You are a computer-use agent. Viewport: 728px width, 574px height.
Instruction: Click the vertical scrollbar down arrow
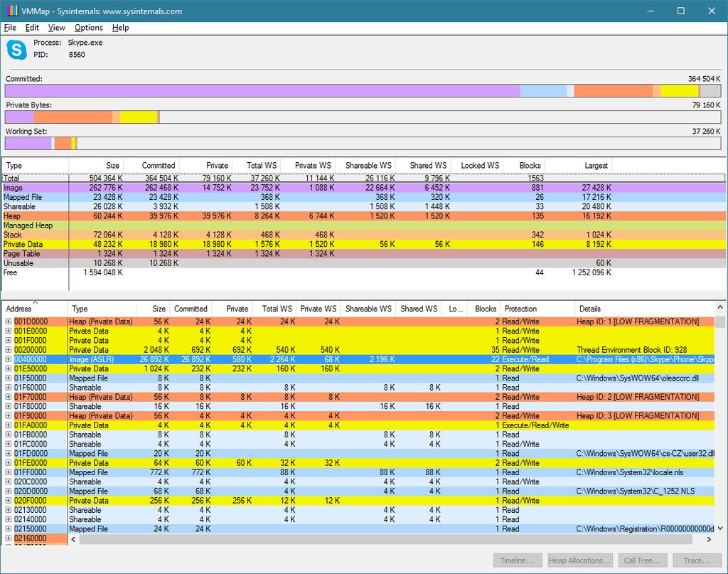[x=720, y=528]
